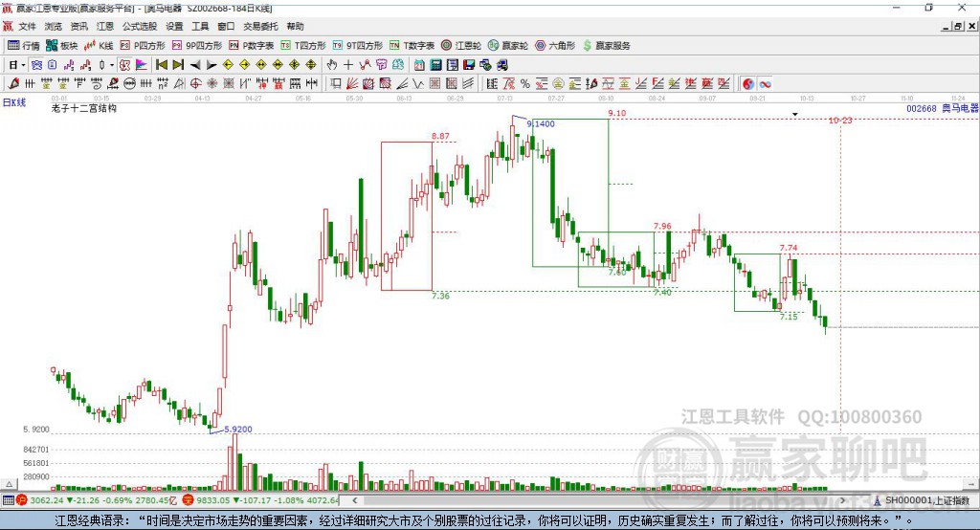The image size is (980, 530).
Task: Select the hand pan tool
Action: [x=332, y=65]
